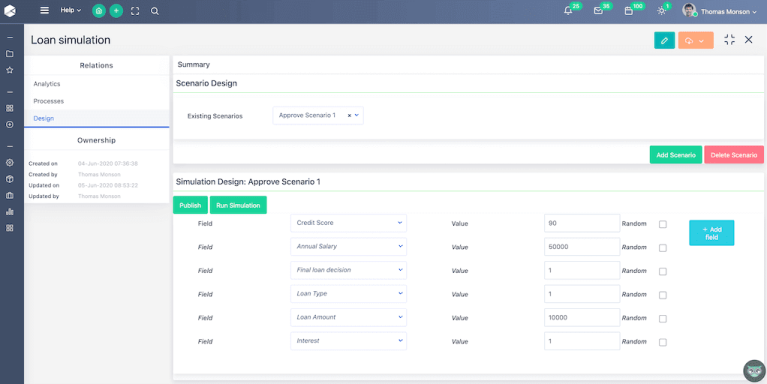Expand Existing Scenarios dropdown arrow
This screenshot has width=767, height=384.
pyautogui.click(x=357, y=115)
